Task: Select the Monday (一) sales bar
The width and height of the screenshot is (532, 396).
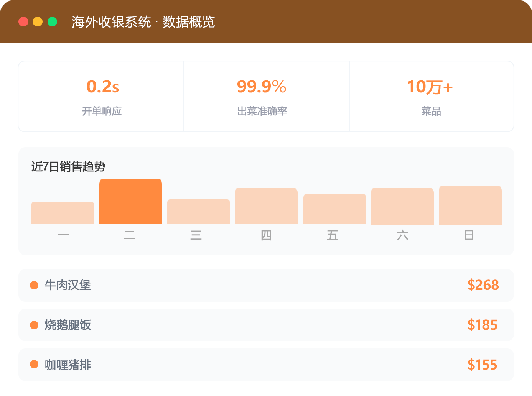Action: click(63, 213)
